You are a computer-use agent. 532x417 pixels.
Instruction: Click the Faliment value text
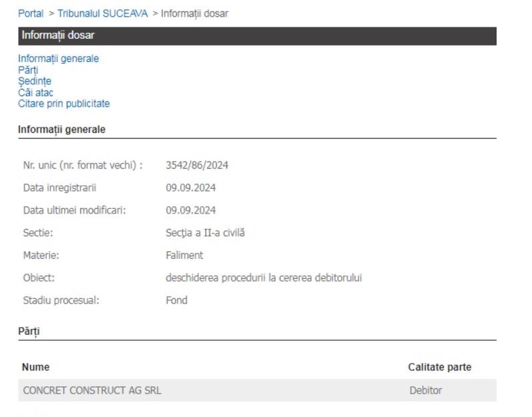pyautogui.click(x=184, y=255)
